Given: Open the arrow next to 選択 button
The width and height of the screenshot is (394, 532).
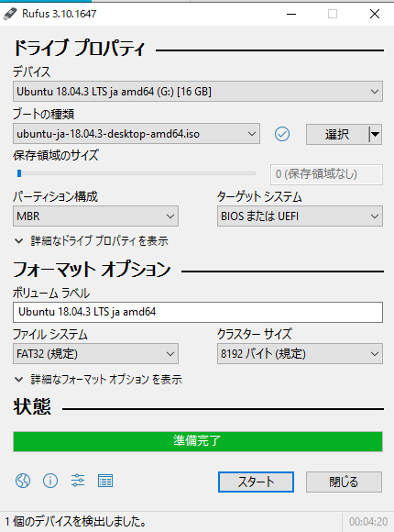Looking at the screenshot, I should (x=375, y=134).
